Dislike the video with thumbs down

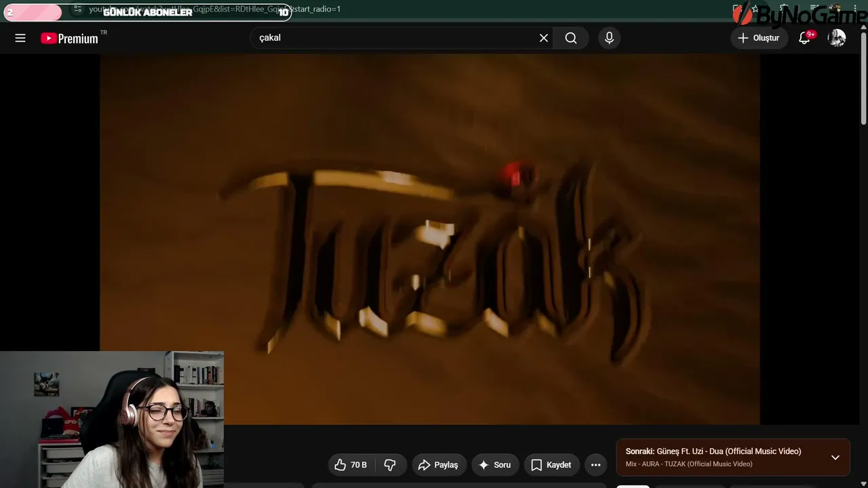click(390, 465)
